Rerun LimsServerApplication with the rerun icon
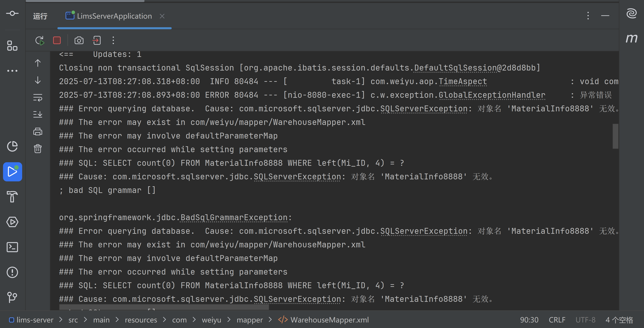This screenshot has height=328, width=644. 39,40
